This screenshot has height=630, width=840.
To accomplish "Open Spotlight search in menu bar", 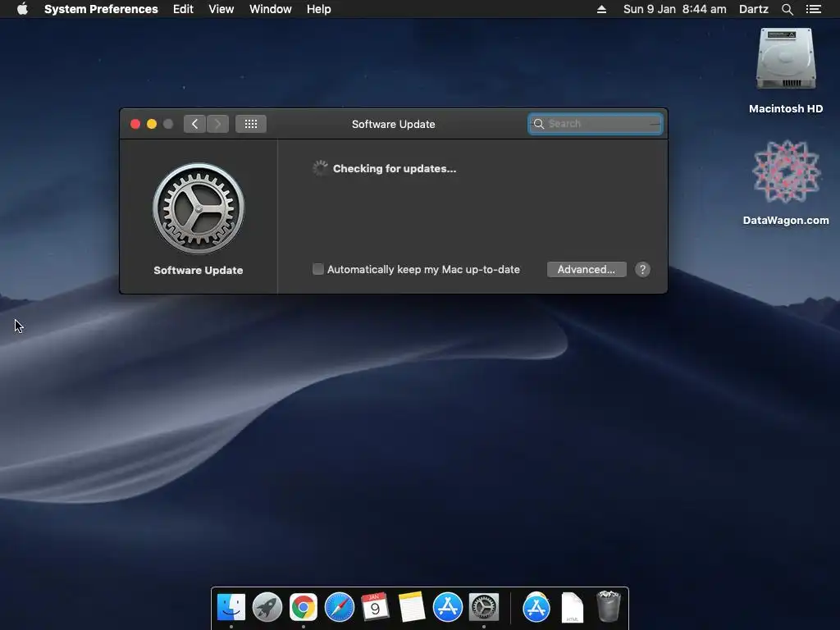I will [787, 9].
